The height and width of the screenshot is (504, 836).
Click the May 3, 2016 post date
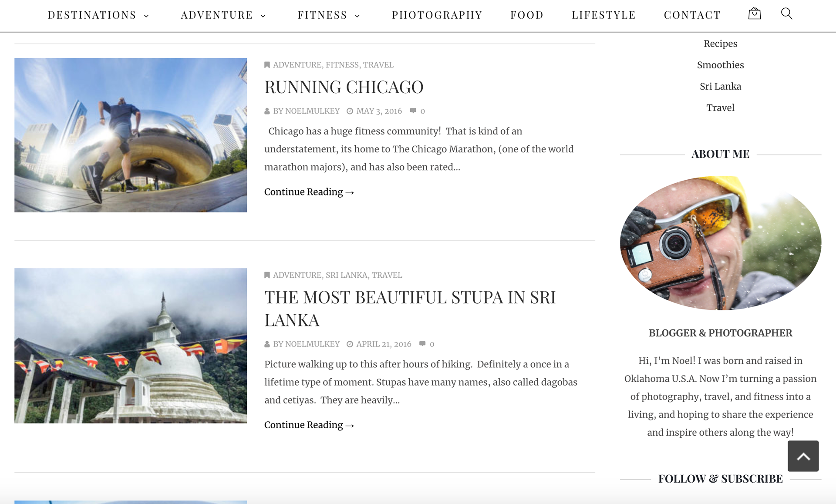point(379,111)
